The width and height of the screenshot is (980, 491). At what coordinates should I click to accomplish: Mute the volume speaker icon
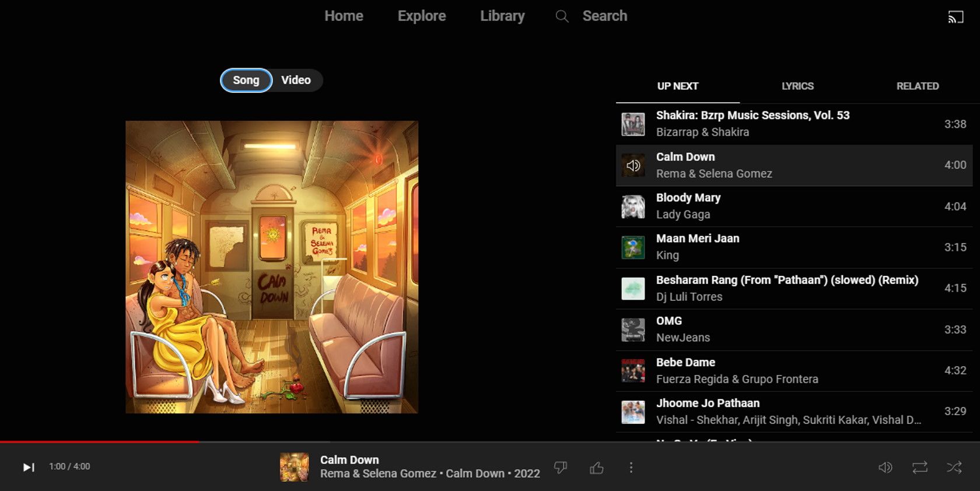pyautogui.click(x=885, y=468)
